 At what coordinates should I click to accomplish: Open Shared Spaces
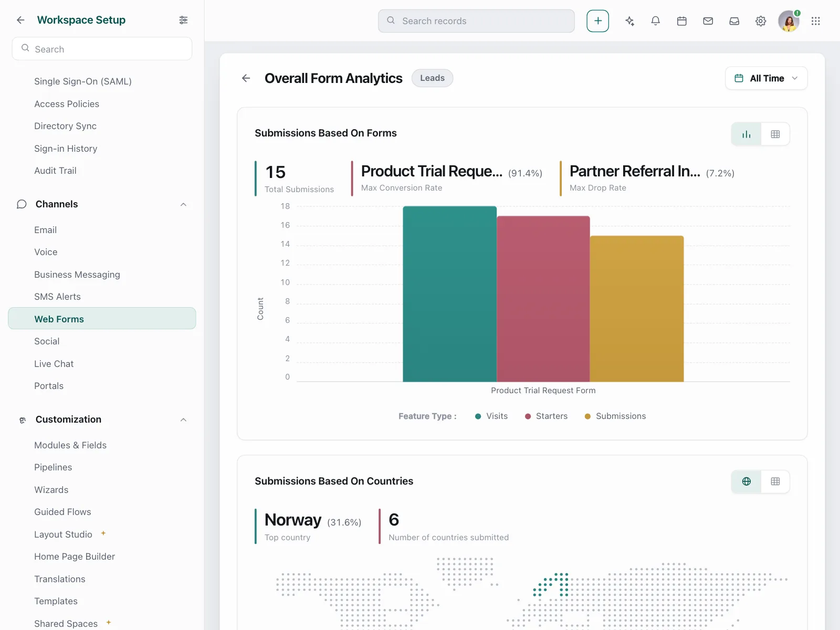(x=66, y=623)
